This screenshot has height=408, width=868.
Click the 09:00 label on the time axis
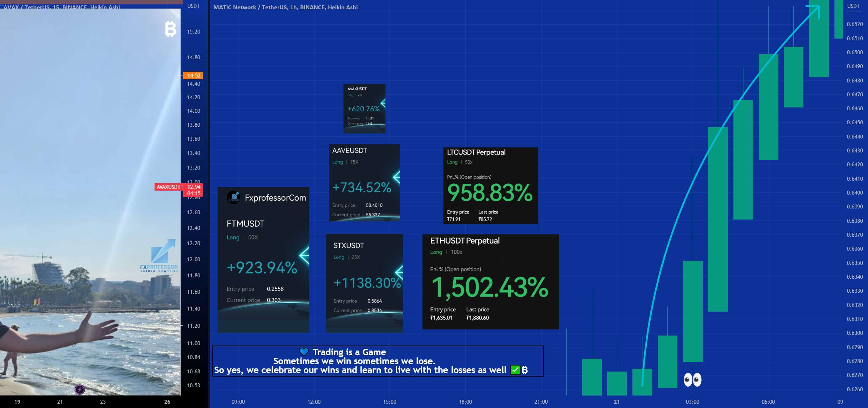point(238,402)
